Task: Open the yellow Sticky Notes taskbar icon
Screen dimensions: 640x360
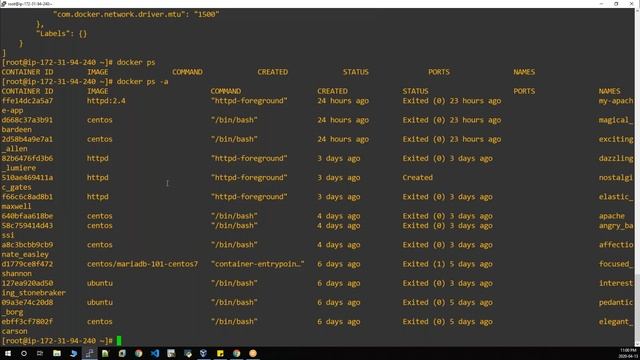Action: tap(220, 353)
